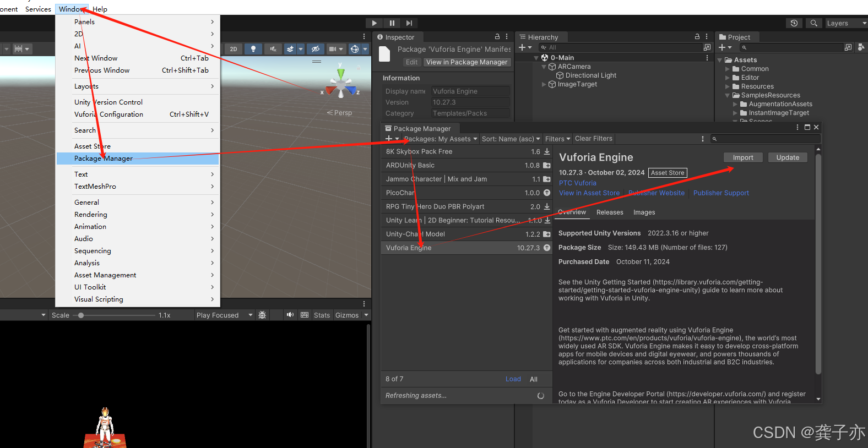Image resolution: width=868 pixels, height=448 pixels.
Task: Switch to the Releases tab
Action: click(x=610, y=212)
